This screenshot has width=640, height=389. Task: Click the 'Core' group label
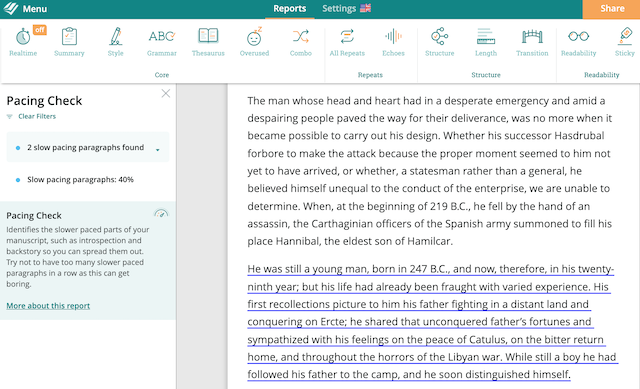[162, 75]
